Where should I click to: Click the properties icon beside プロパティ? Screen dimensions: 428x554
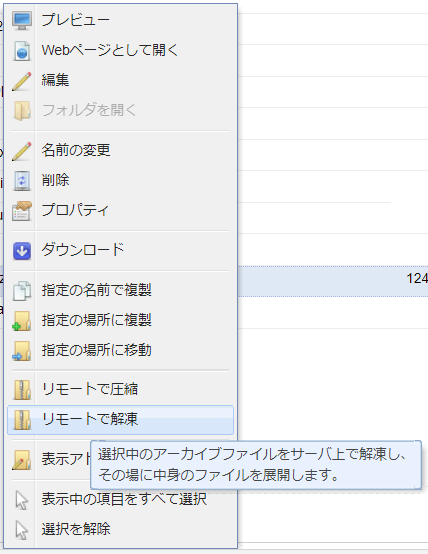(22, 211)
